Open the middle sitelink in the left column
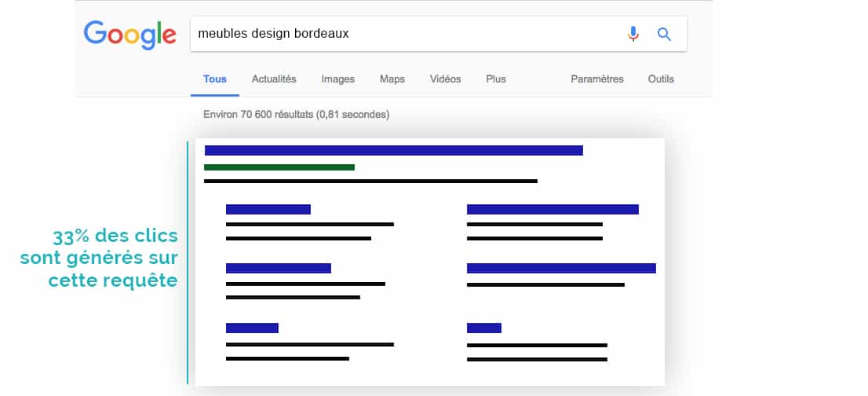This screenshot has height=396, width=868. click(278, 268)
